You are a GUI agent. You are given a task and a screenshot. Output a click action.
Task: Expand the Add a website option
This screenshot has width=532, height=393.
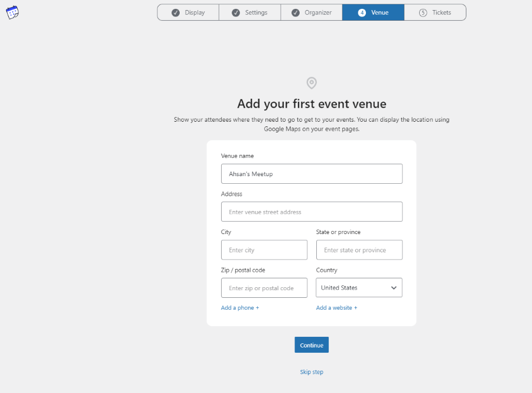pyautogui.click(x=336, y=308)
